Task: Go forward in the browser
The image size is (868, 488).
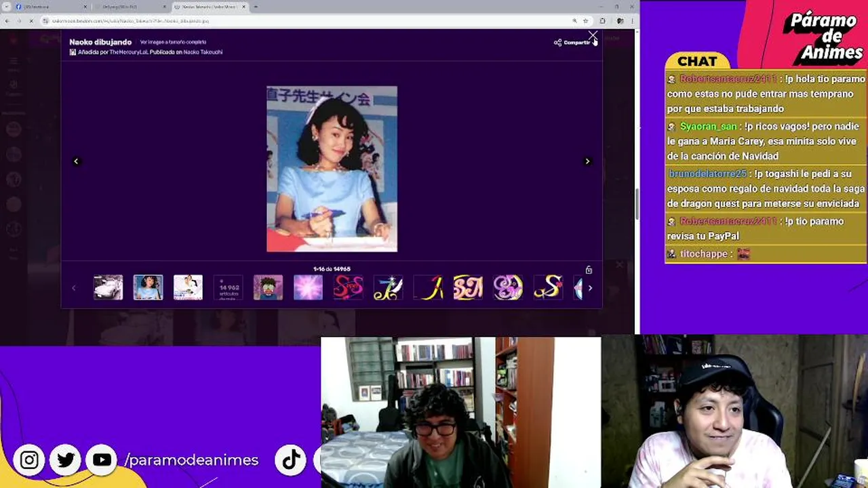Action: (19, 21)
